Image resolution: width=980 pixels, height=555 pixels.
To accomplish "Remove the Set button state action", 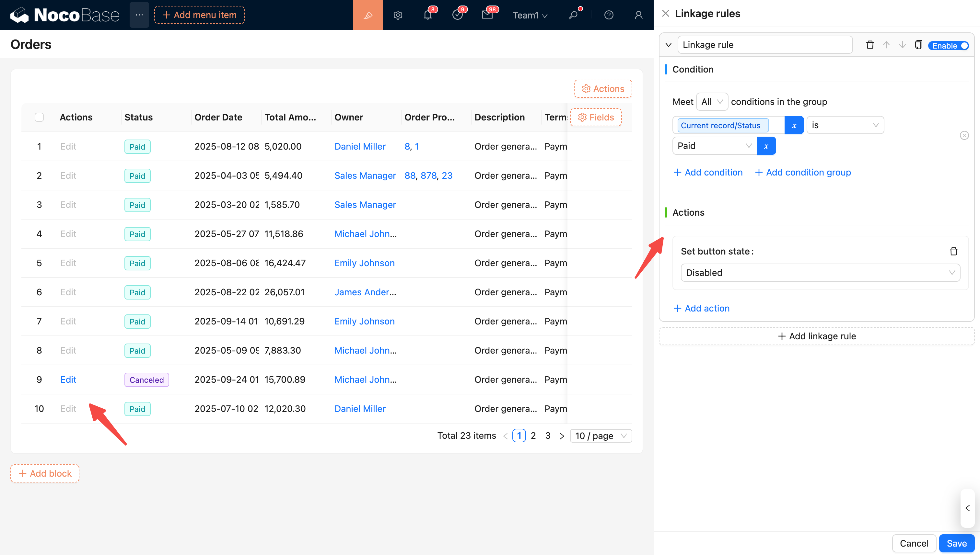I will 953,251.
